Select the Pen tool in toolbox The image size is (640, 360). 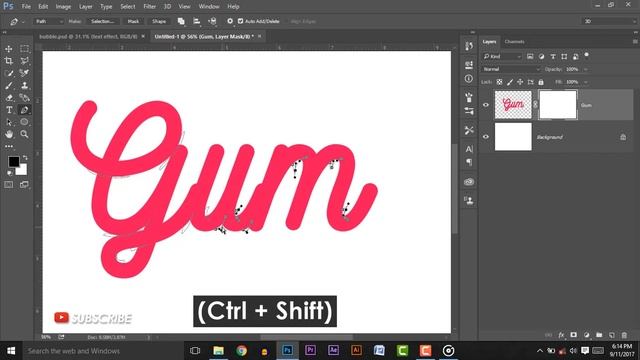(24, 110)
